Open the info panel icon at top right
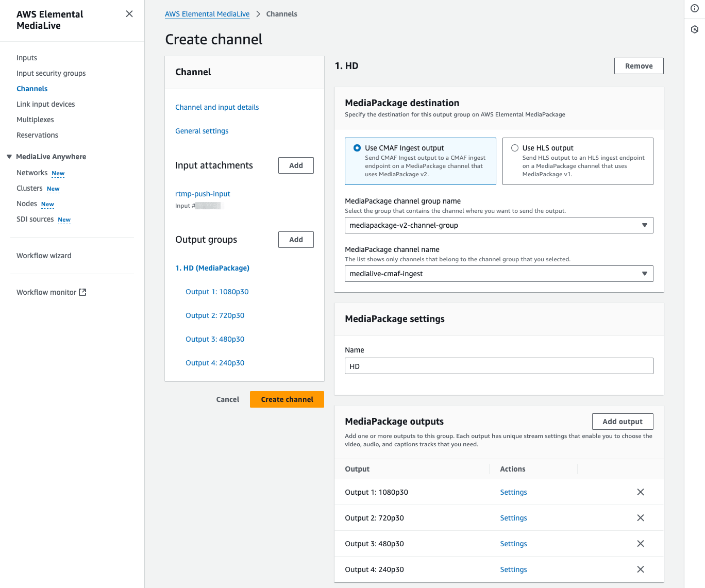The width and height of the screenshot is (705, 588). (695, 8)
